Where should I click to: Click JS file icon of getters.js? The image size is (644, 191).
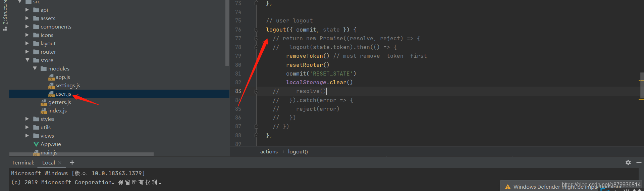click(44, 102)
